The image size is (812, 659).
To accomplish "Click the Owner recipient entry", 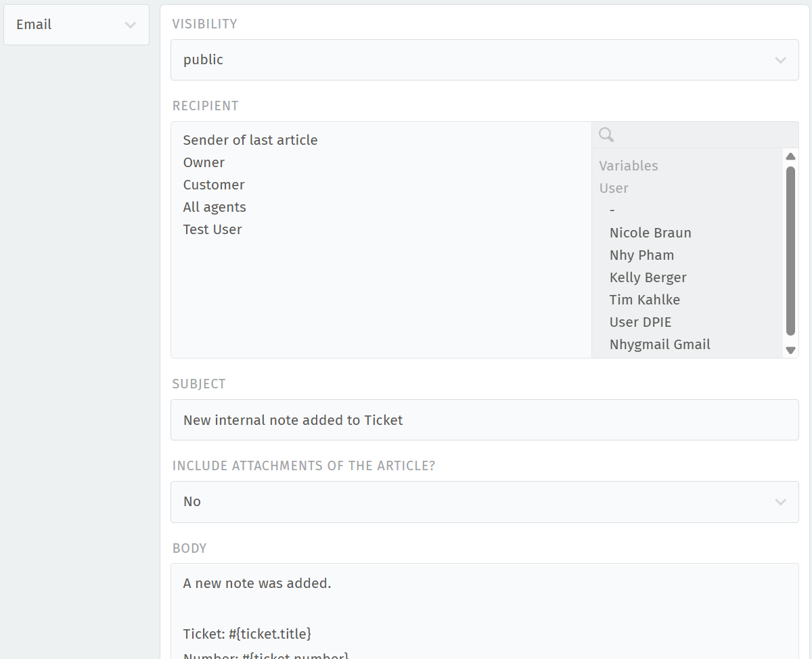I will click(x=204, y=162).
